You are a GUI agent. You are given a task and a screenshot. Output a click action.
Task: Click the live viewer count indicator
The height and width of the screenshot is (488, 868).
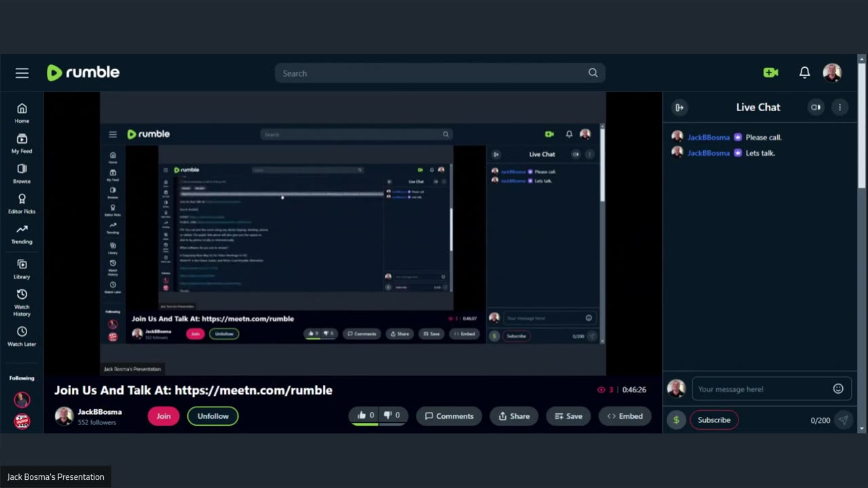point(605,390)
